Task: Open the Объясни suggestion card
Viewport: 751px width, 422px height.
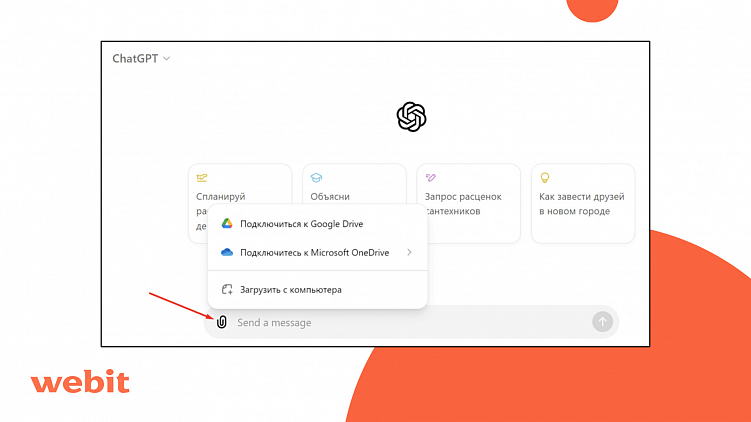Action: click(354, 184)
